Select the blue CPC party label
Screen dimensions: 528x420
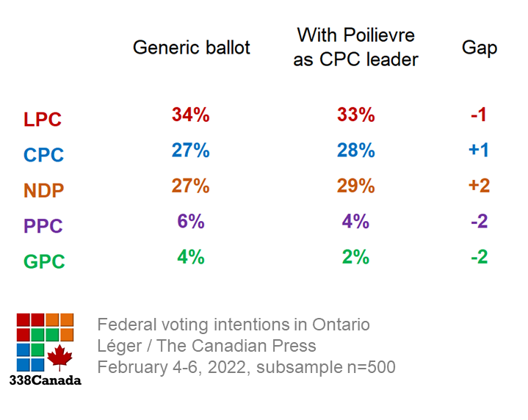pos(44,155)
